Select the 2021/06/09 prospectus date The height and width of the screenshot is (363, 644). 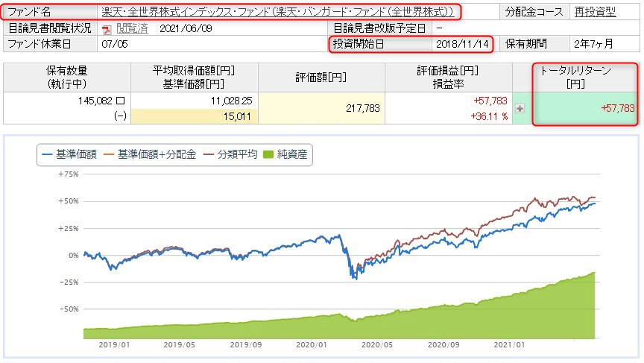point(186,28)
